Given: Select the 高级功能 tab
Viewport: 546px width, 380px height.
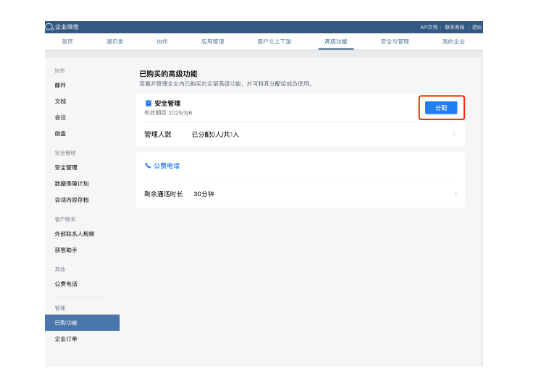Looking at the screenshot, I should (x=336, y=41).
